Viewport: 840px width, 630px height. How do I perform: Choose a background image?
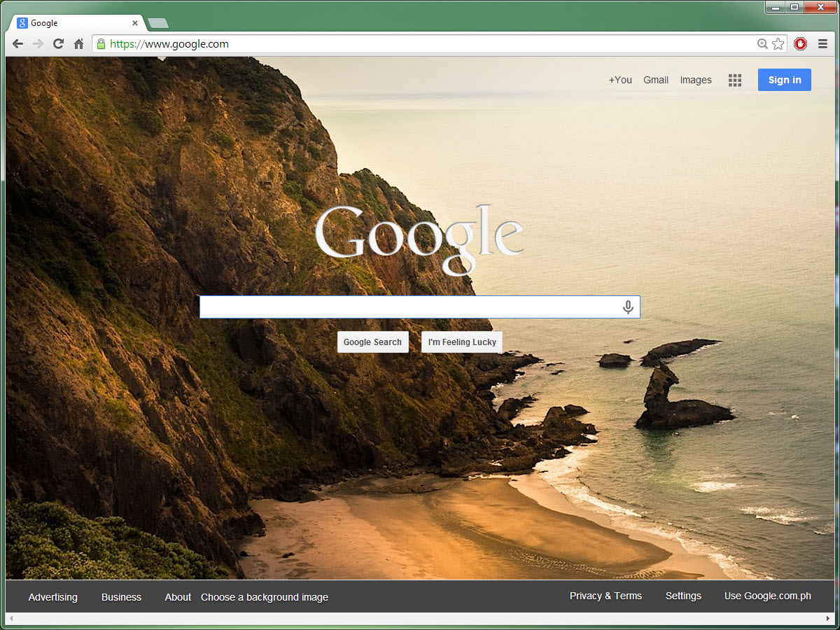pos(265,597)
